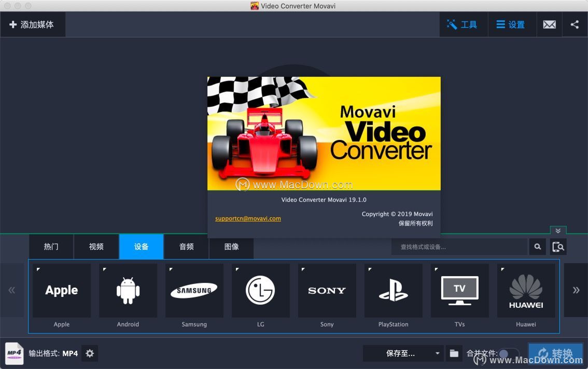Click the 查找格式或设备 search field
588x369 pixels.
pyautogui.click(x=459, y=247)
